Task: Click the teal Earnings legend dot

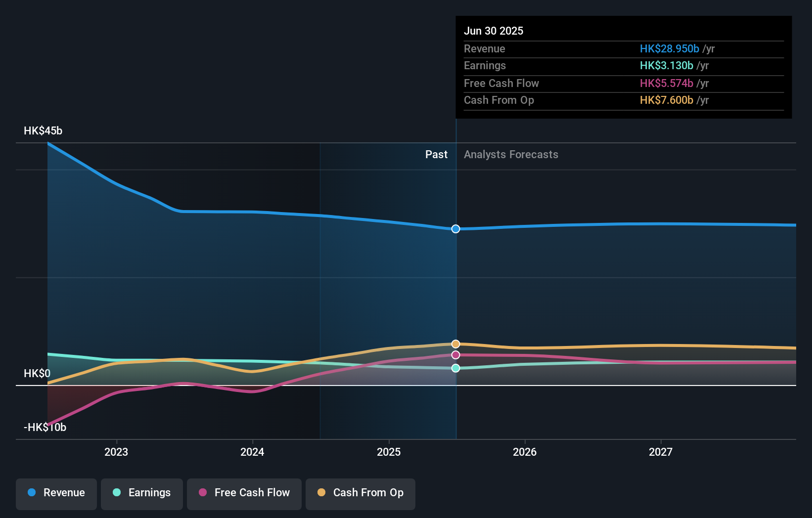Action: click(x=117, y=493)
